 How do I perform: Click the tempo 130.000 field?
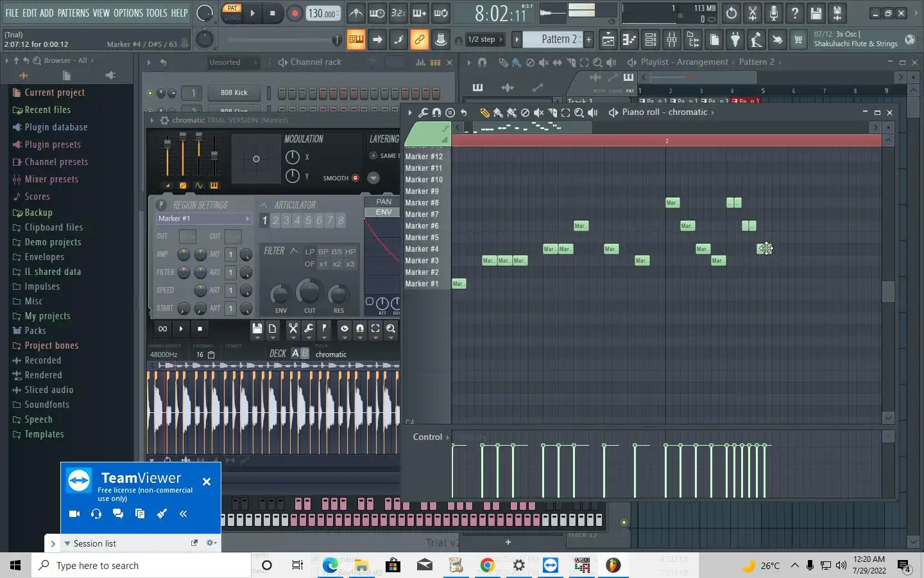[323, 13]
